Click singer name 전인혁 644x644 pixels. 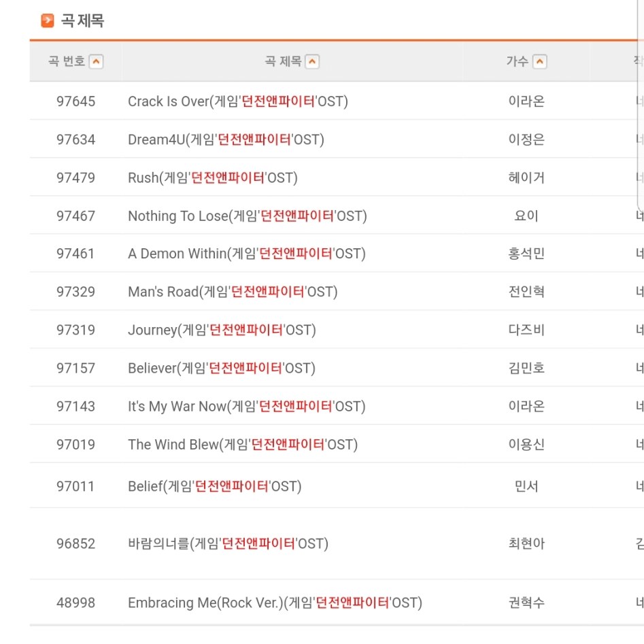(526, 292)
